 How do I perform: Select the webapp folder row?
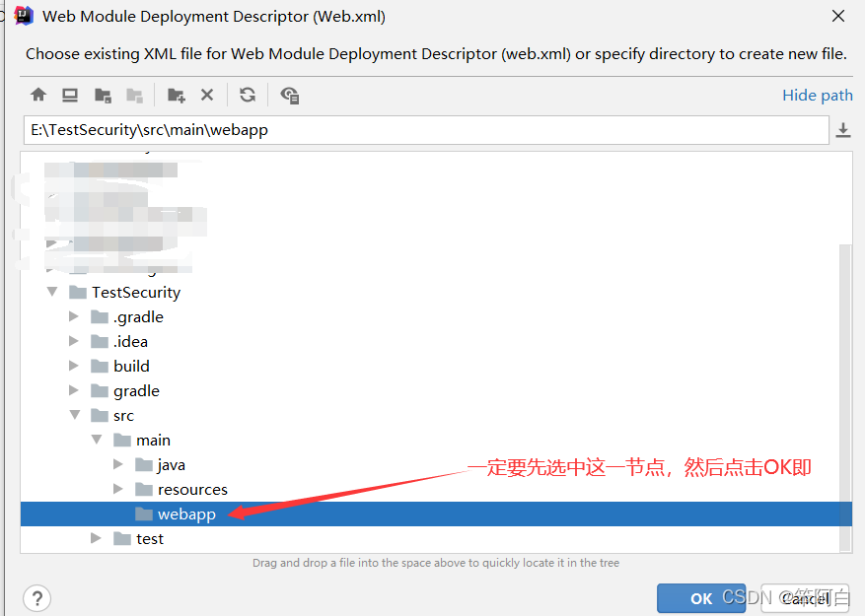pyautogui.click(x=436, y=513)
